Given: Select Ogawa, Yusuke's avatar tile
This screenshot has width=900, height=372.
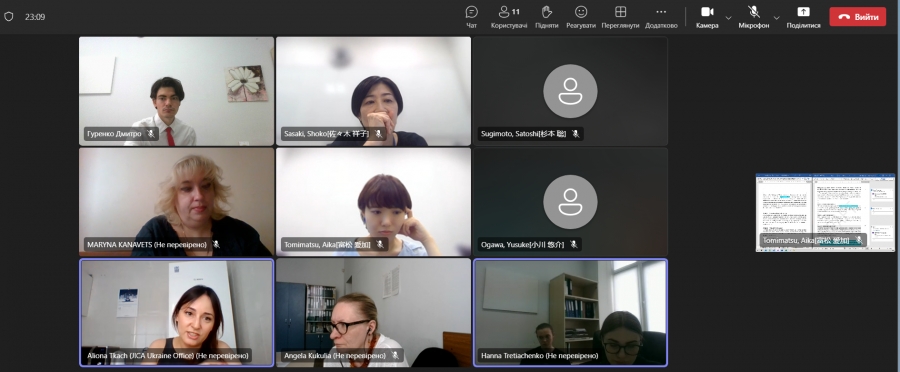Looking at the screenshot, I should coord(570,202).
